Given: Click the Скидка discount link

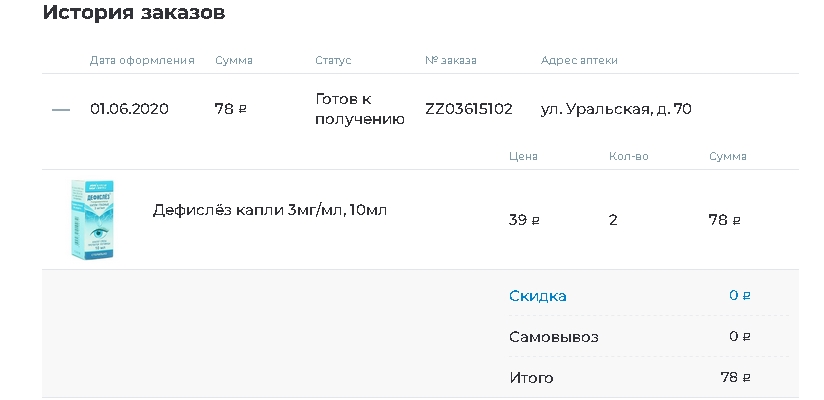Looking at the screenshot, I should pos(538,296).
